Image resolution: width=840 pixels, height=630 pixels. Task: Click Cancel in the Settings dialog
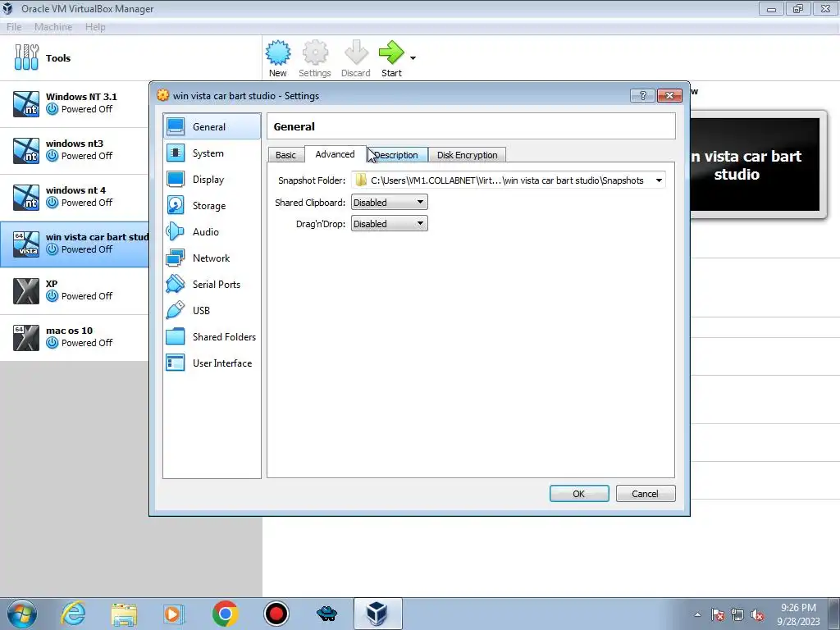[646, 493]
